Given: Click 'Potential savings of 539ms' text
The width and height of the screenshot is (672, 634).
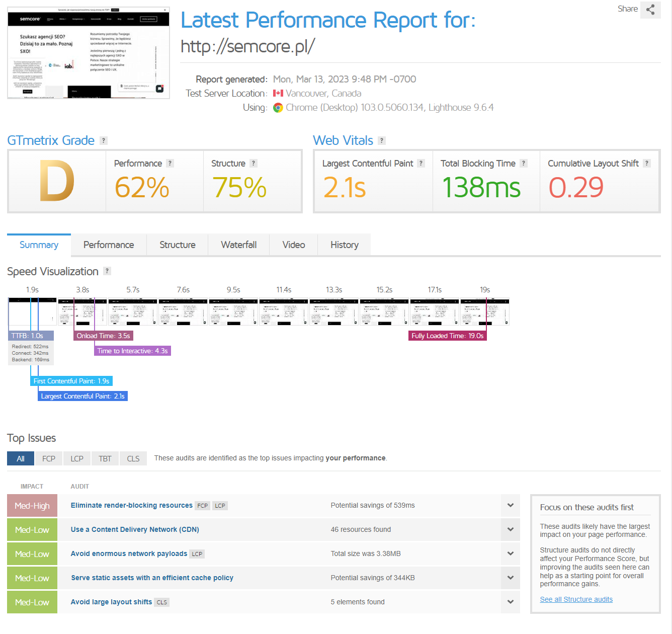Looking at the screenshot, I should [373, 506].
